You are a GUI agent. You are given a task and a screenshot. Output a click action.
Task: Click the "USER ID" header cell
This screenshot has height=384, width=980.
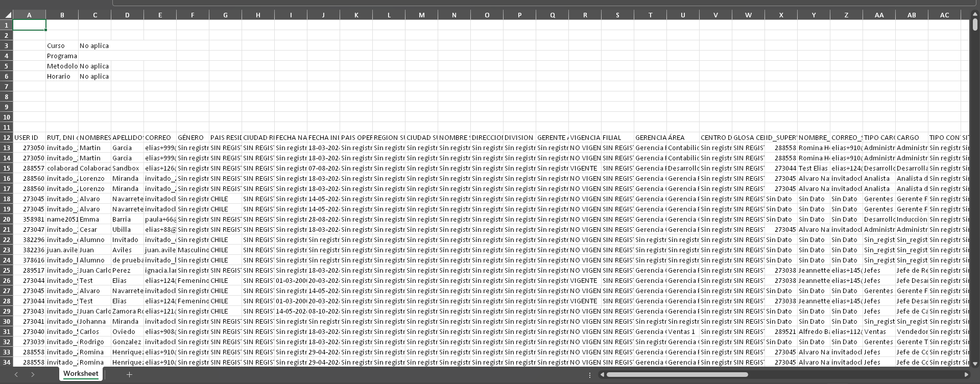click(29, 137)
